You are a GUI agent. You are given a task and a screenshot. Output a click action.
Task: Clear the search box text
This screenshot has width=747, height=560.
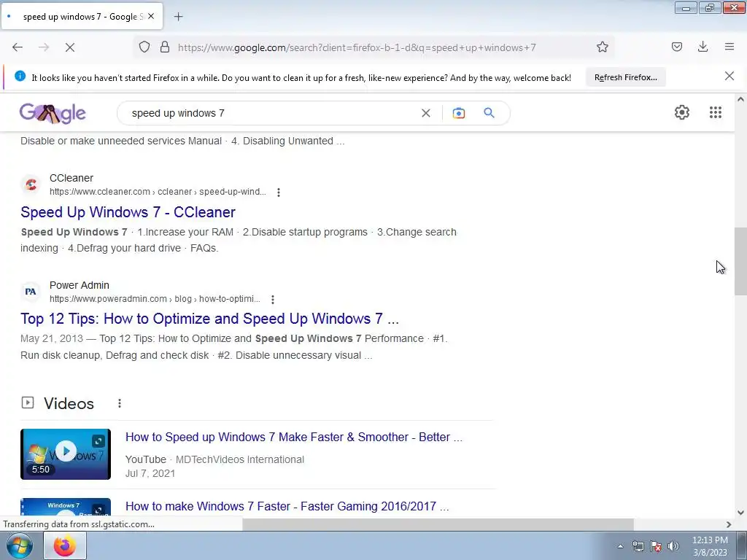(x=426, y=113)
